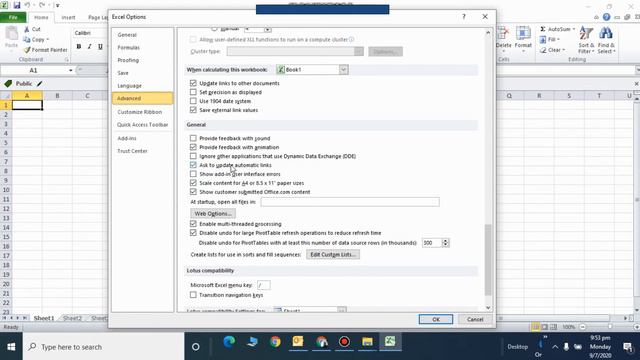Uncheck Update links to other documents
The height and width of the screenshot is (360, 640).
coord(193,83)
